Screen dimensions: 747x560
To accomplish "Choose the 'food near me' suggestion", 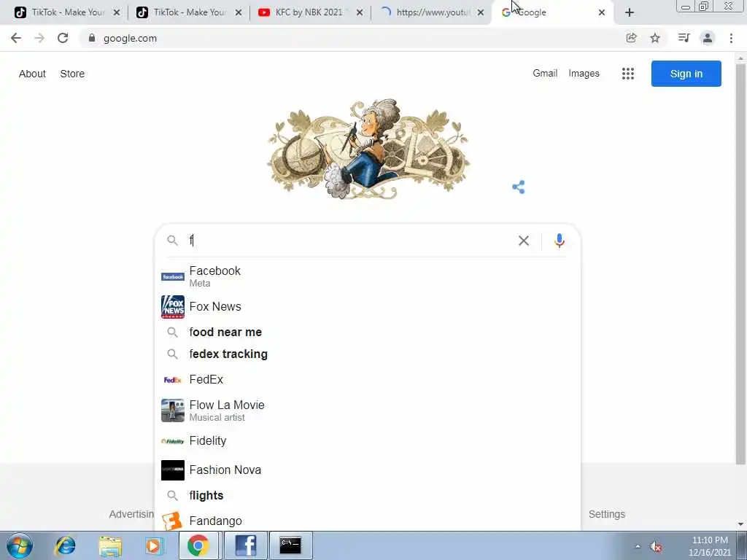I will coord(368,332).
